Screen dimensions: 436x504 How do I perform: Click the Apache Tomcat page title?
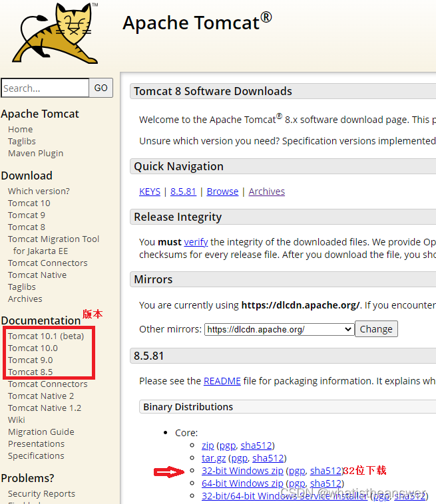pyautogui.click(x=197, y=22)
